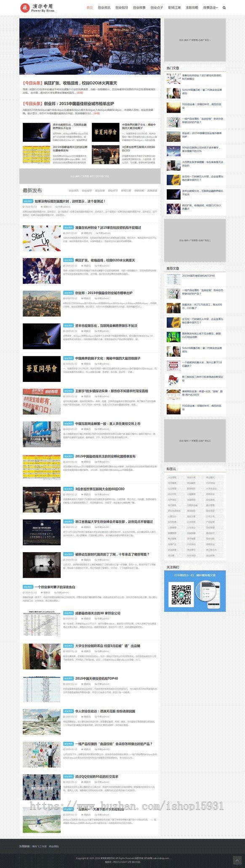Viewport: 245px width, 868px height.
Task: Open list article 如果没有标题封面图片时，这样显示
Action: click(x=70, y=201)
